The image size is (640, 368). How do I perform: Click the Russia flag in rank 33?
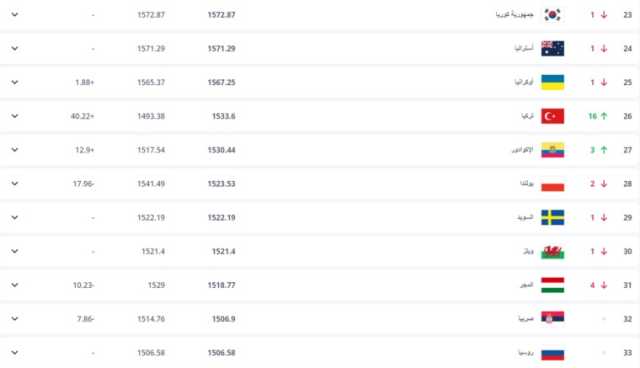click(x=553, y=355)
